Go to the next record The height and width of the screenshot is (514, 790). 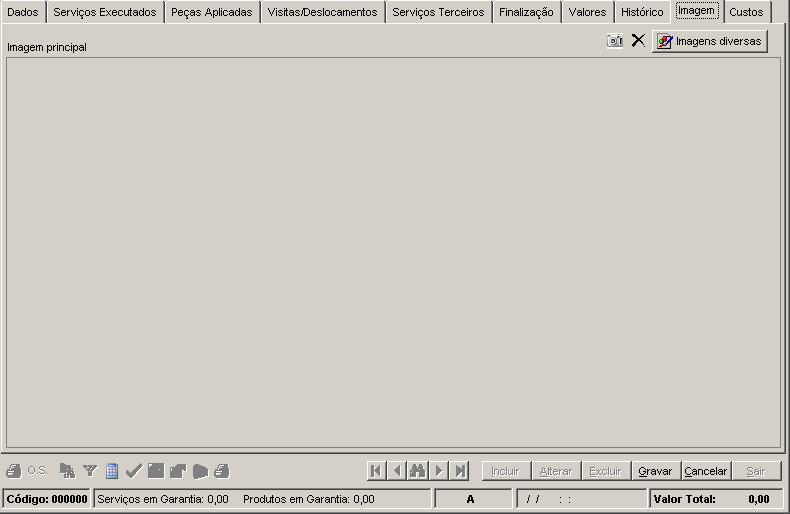coord(439,471)
